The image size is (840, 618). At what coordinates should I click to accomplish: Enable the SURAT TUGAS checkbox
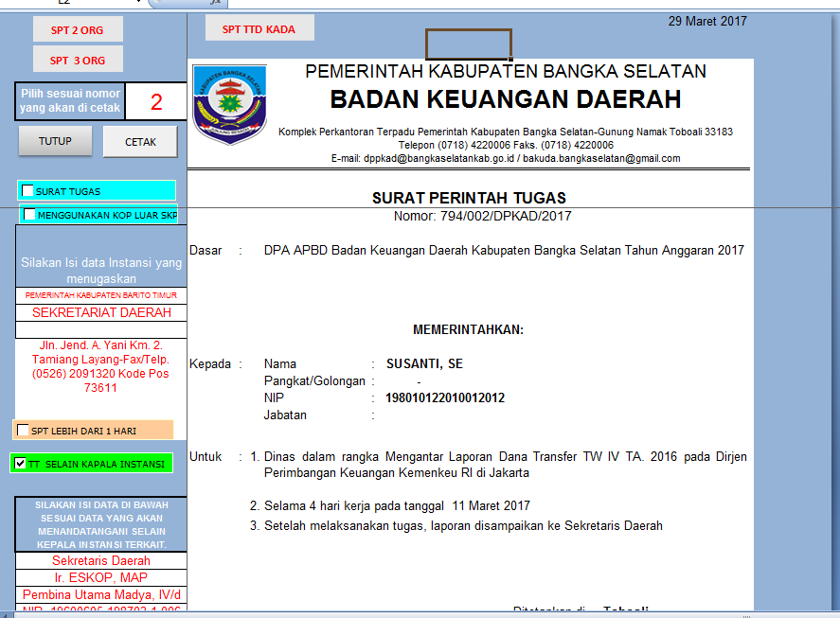tap(27, 190)
